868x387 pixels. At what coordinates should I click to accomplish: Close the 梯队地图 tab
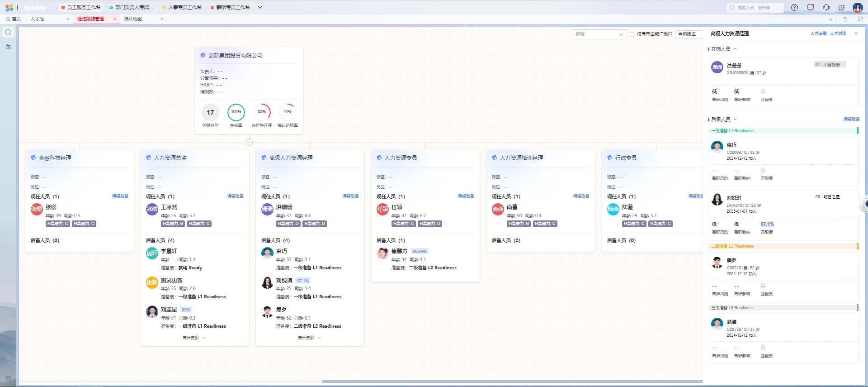click(162, 19)
